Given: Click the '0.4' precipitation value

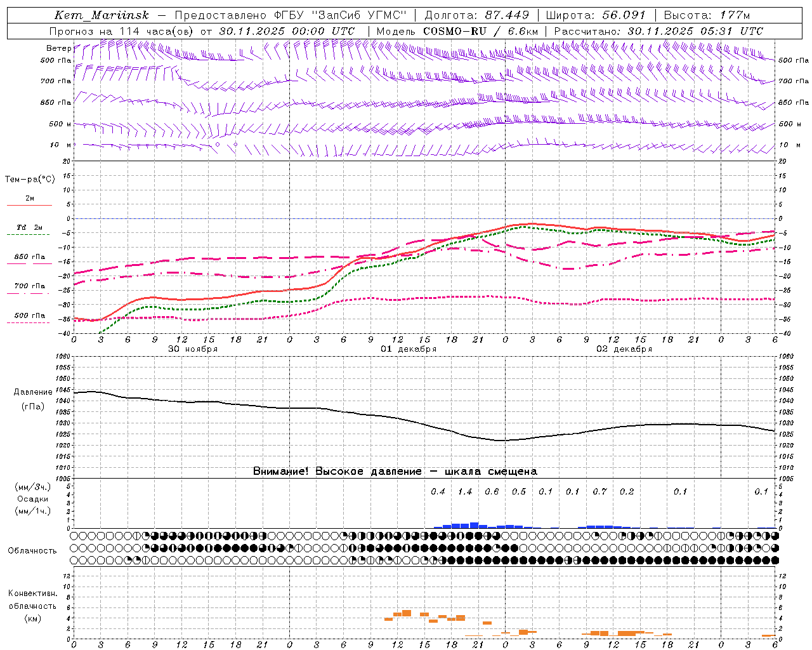Looking at the screenshot, I should (x=438, y=492).
